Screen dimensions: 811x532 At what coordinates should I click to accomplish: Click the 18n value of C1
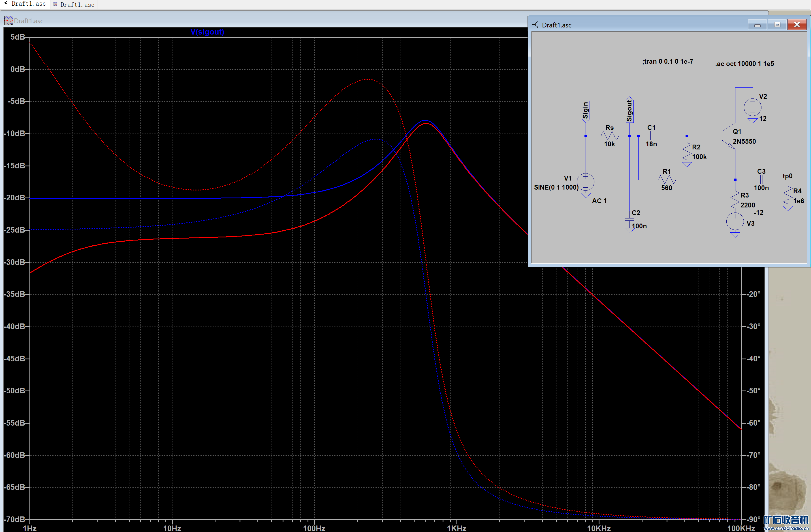click(x=651, y=144)
